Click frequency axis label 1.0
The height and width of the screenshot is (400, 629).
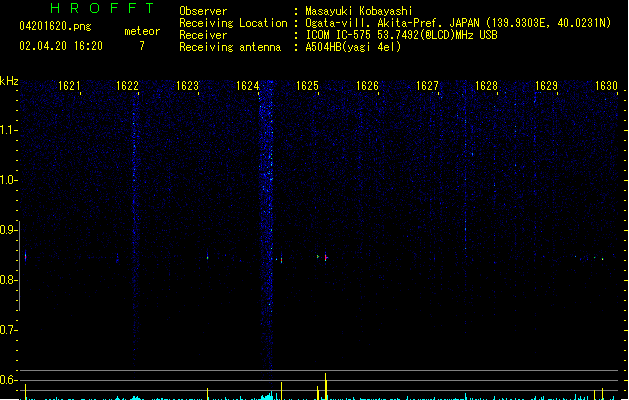coord(8,180)
